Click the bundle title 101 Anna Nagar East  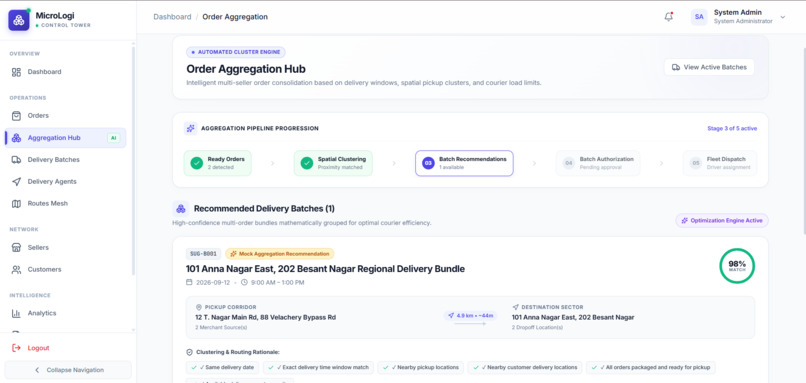click(x=325, y=269)
